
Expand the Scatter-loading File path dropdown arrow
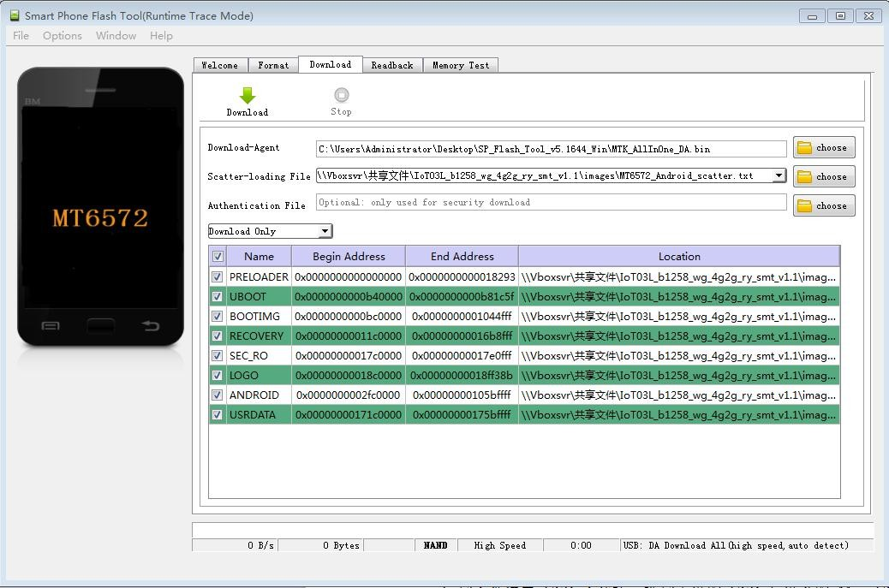coord(779,175)
